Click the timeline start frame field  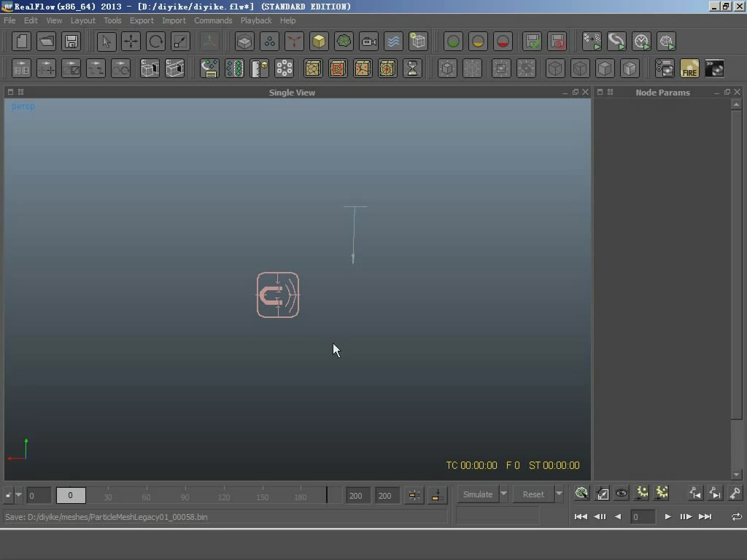point(39,495)
